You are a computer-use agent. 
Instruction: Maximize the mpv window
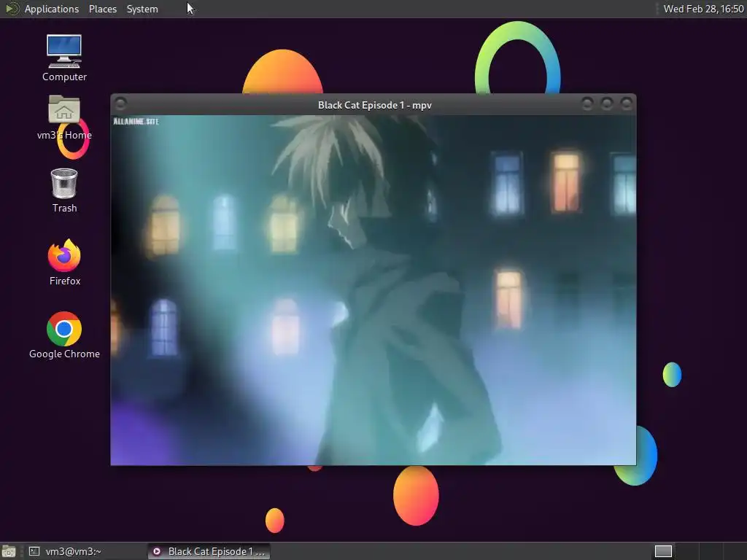tap(606, 104)
